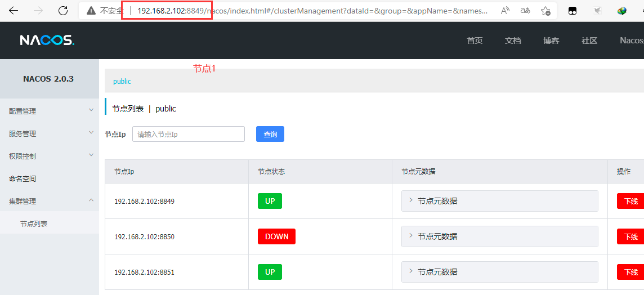Click the translate page icon
The height and width of the screenshot is (295, 644).
click(525, 11)
